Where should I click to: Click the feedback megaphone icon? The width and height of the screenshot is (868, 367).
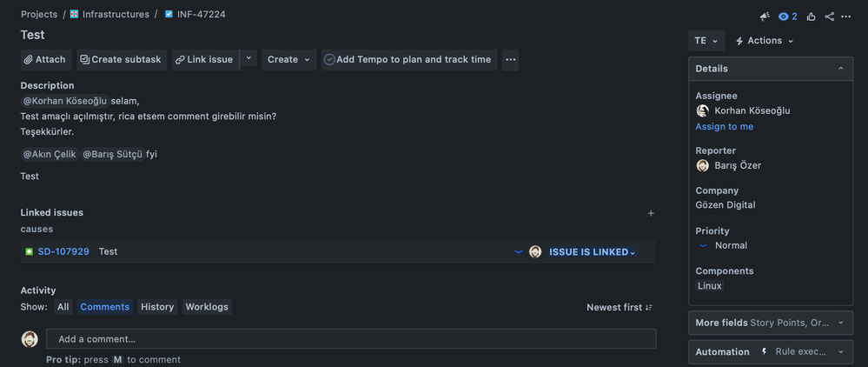[765, 17]
